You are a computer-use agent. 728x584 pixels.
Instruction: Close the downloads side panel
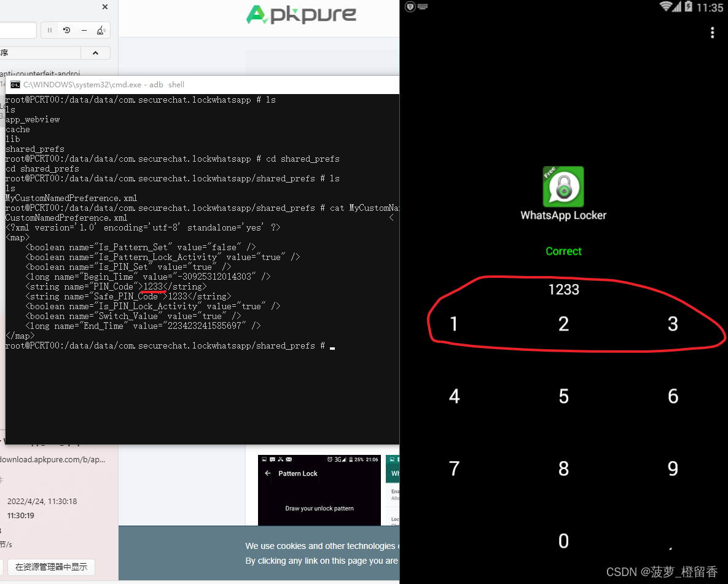pos(105,7)
